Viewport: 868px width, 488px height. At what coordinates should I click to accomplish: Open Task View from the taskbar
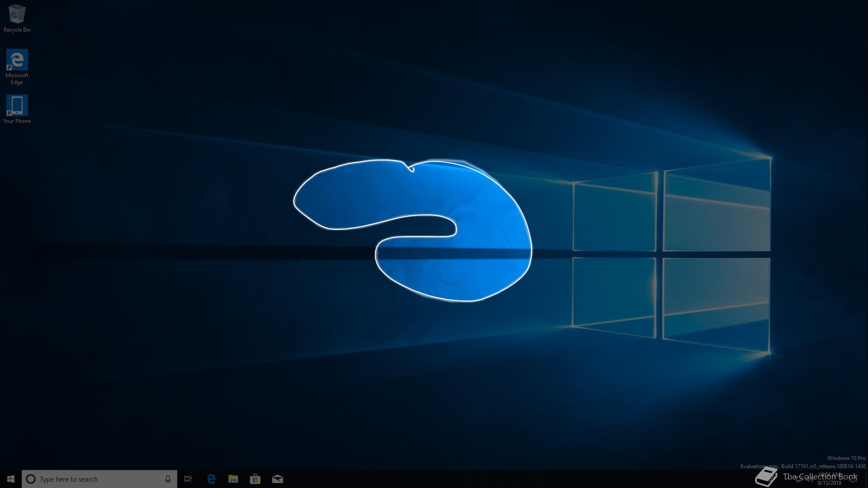[188, 479]
